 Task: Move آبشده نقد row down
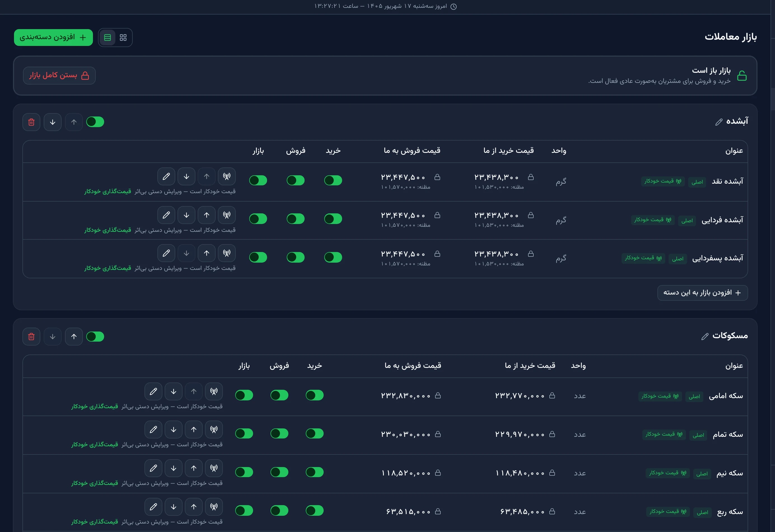tap(186, 176)
